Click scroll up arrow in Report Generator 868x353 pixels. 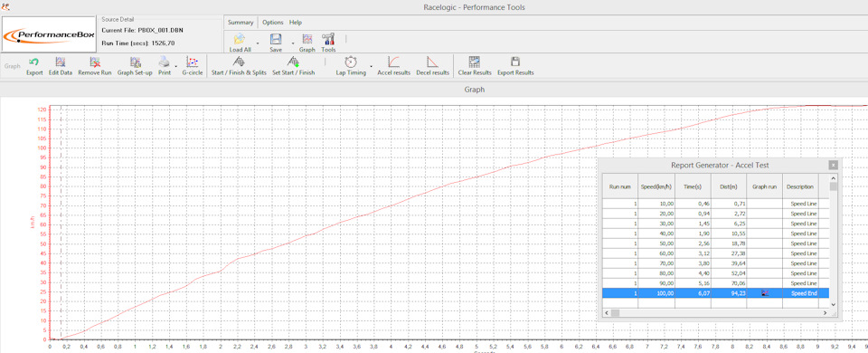(x=833, y=178)
